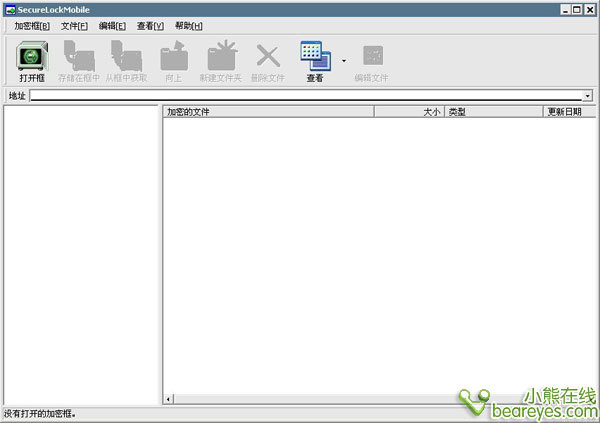
Task: Minimize the SecureLockMobile window
Action: (566, 10)
